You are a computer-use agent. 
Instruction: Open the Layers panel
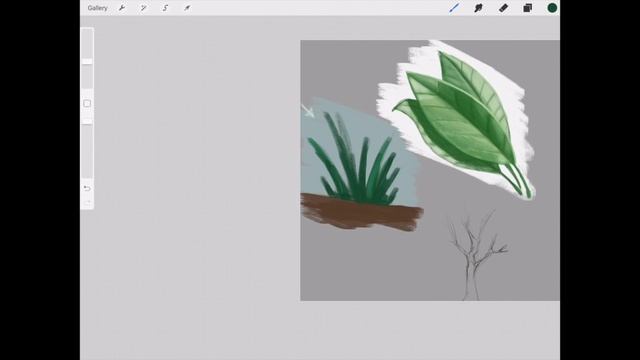528,8
